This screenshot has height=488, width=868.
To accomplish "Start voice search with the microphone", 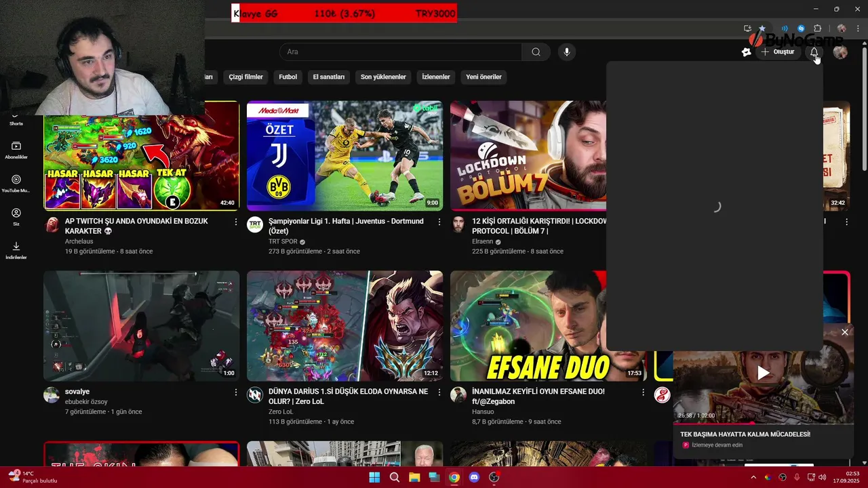I will point(567,52).
